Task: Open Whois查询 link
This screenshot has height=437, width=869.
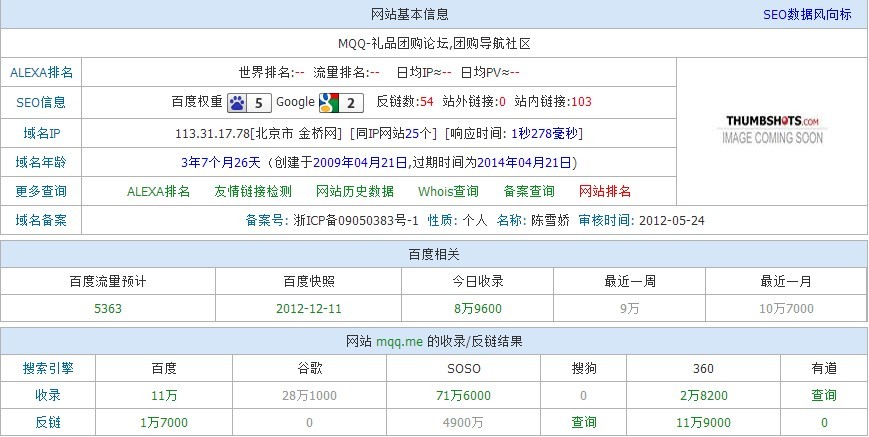Action: pos(448,192)
